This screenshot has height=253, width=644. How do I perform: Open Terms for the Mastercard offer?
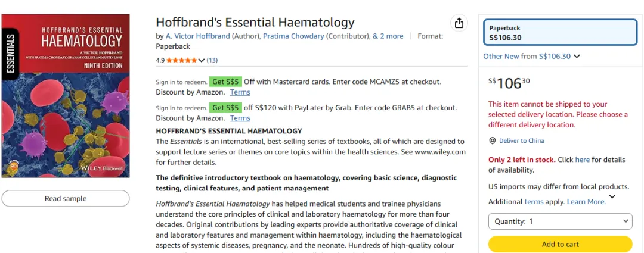(240, 92)
